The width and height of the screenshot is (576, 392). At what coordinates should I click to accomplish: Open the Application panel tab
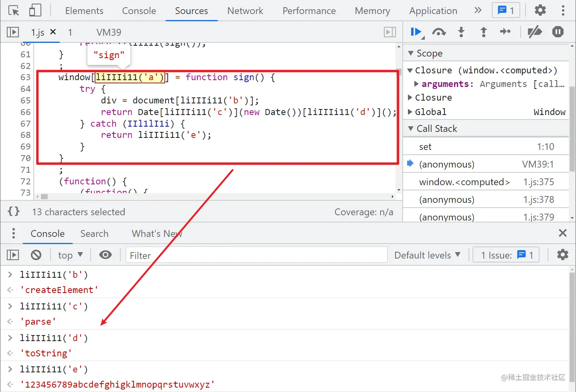[x=433, y=11]
